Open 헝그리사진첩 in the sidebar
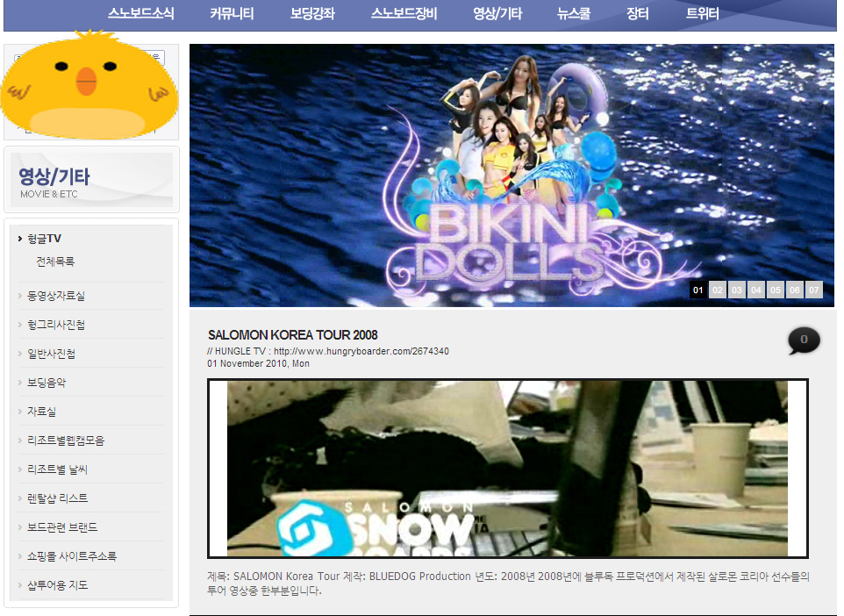 click(56, 325)
